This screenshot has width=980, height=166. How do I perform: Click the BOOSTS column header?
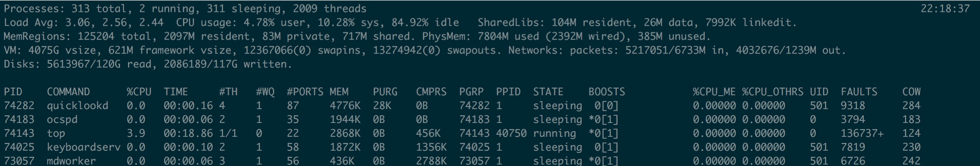click(x=606, y=92)
